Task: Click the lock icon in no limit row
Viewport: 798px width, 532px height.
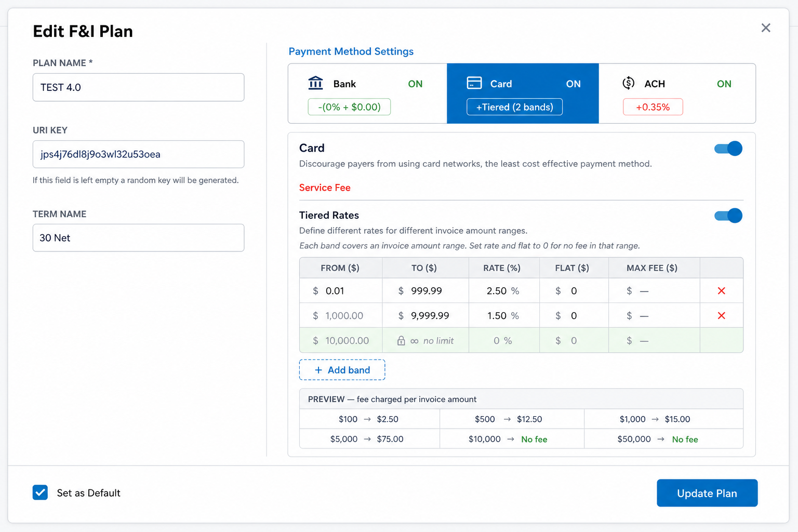Action: [x=401, y=341]
